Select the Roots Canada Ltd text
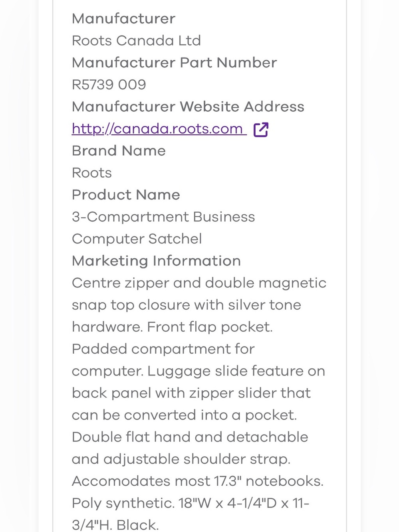Viewport: 399px width, 532px height. (x=136, y=41)
